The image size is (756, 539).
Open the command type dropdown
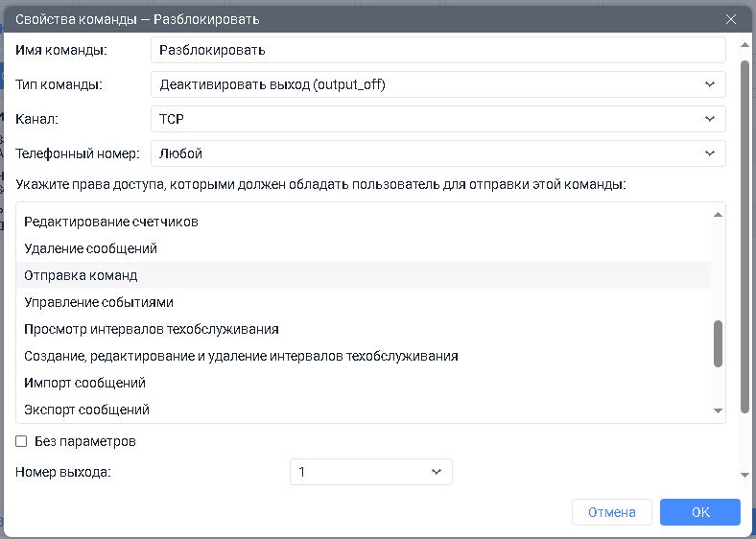[x=437, y=84]
